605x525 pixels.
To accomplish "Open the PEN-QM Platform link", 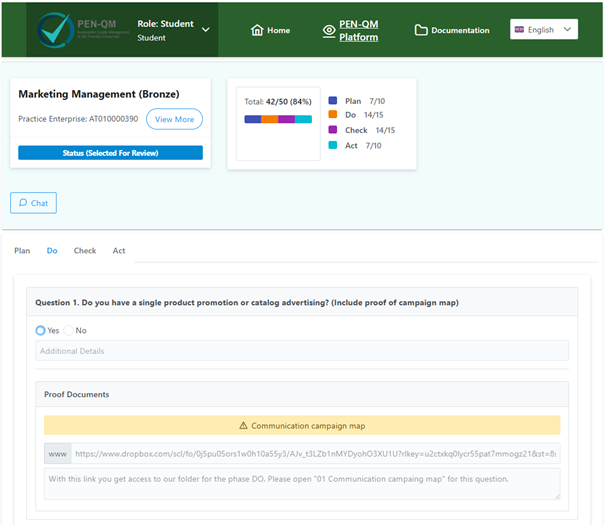I will [359, 30].
